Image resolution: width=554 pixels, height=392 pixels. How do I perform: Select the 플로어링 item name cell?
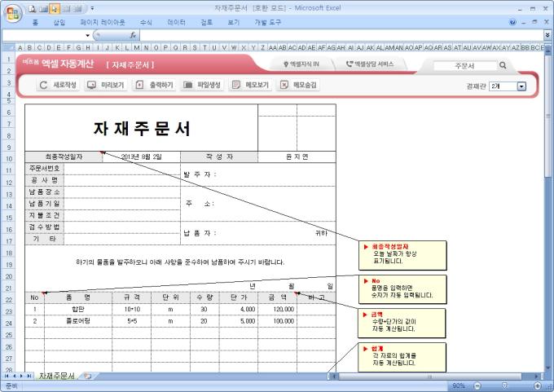78,321
